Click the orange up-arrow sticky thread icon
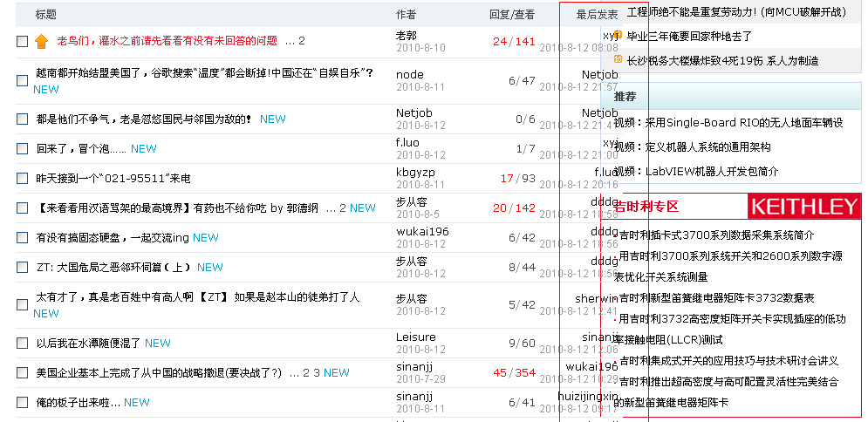 (x=41, y=41)
